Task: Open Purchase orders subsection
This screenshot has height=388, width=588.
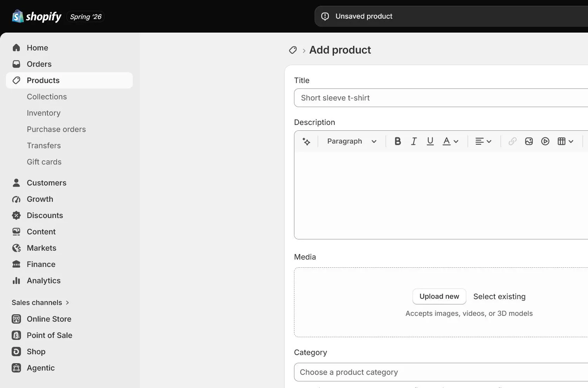Action: tap(56, 129)
